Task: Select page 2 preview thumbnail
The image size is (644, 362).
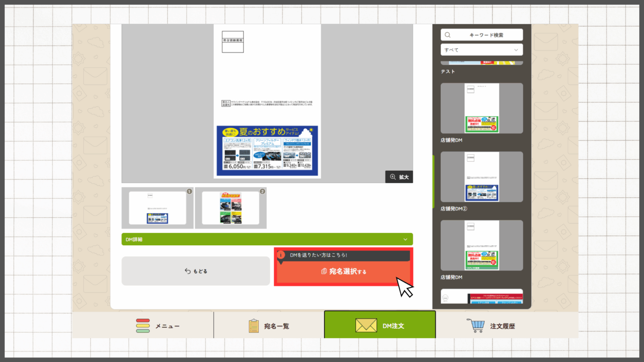Action: (x=231, y=208)
